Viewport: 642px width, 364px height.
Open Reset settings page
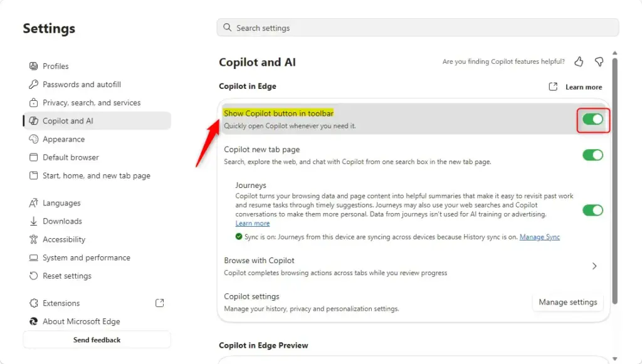[x=97, y=276]
